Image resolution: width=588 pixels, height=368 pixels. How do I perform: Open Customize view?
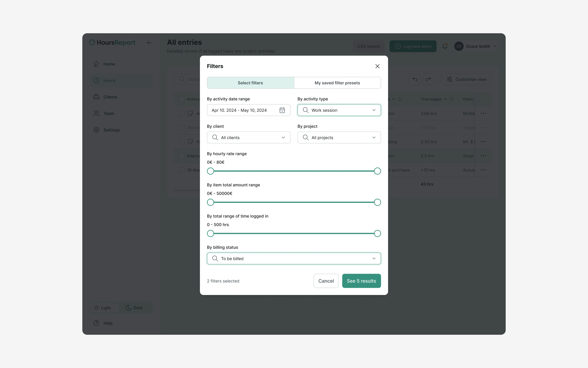pos(466,79)
